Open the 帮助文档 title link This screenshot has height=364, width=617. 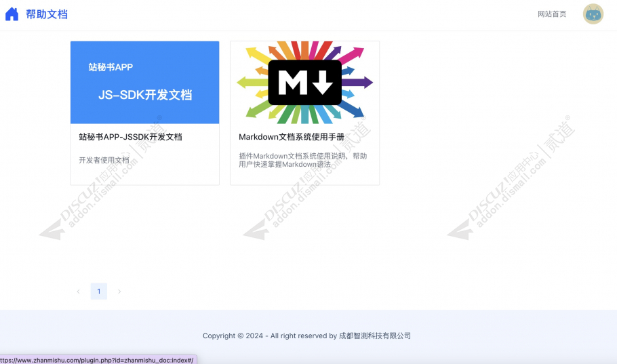(x=47, y=14)
